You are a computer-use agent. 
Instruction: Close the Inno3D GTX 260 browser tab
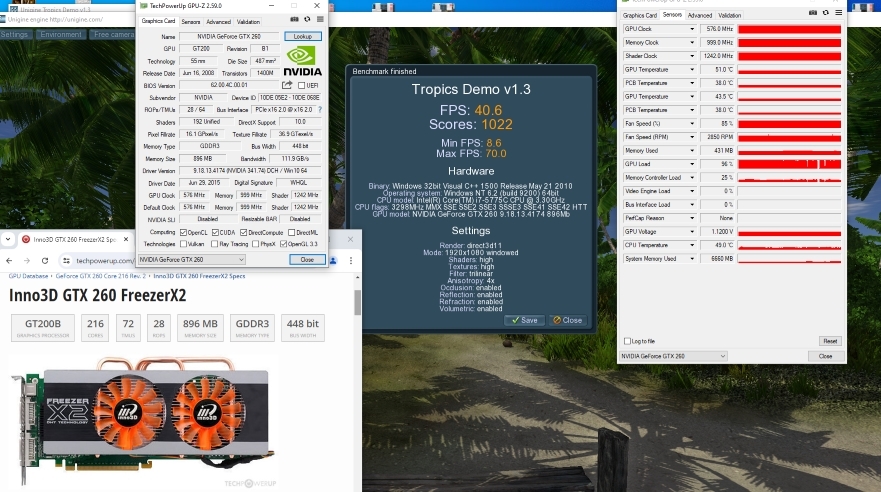tap(126, 239)
